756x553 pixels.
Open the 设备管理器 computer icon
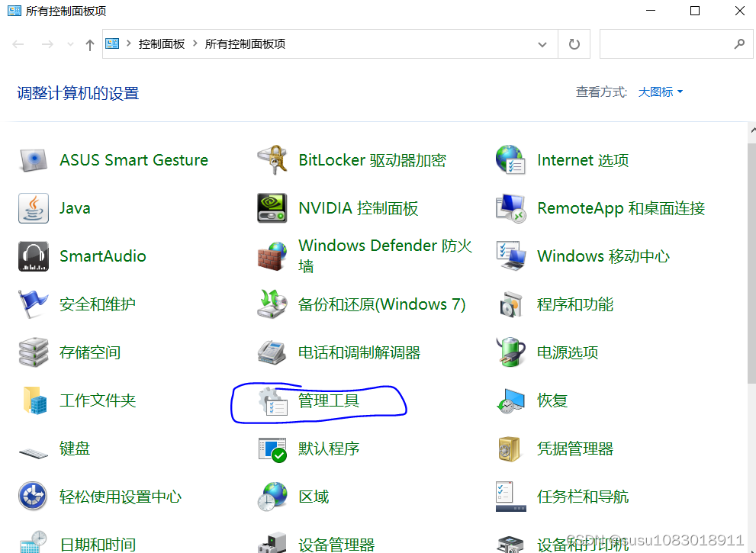click(272, 543)
